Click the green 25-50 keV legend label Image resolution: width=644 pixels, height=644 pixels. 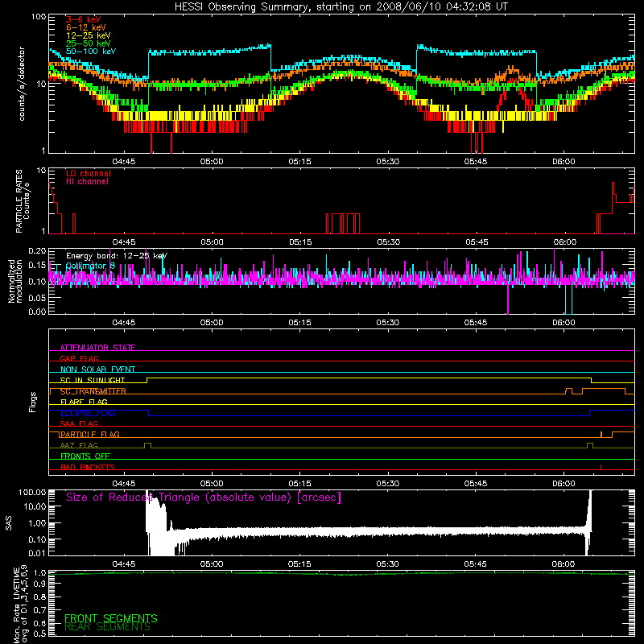[89, 43]
